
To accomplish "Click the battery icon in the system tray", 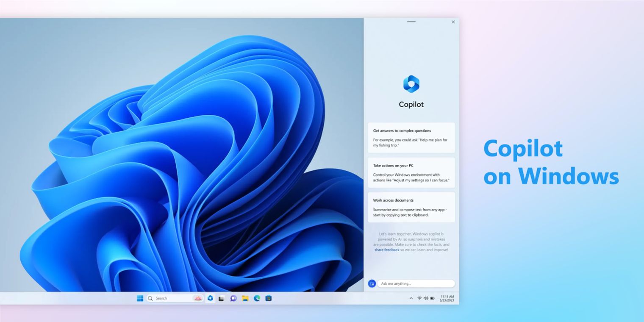I will [x=433, y=298].
